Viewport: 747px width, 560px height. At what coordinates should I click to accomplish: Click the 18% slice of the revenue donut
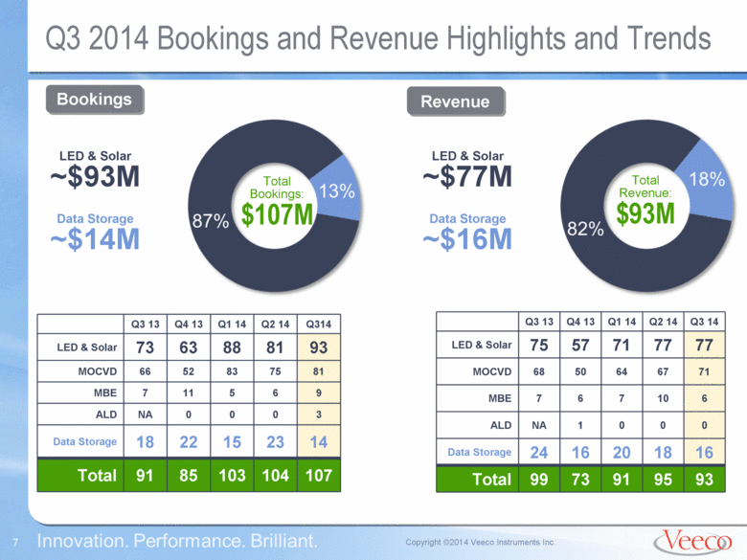click(x=707, y=180)
